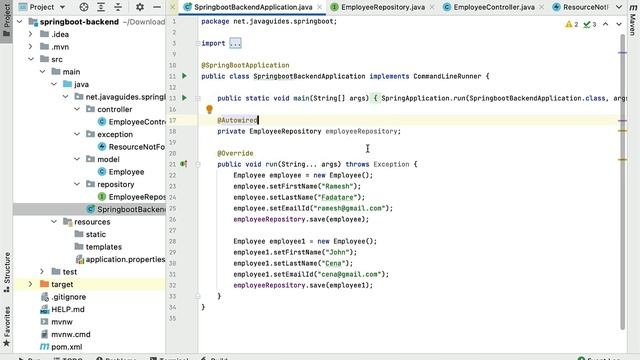Expand the .idea folder

31,34
